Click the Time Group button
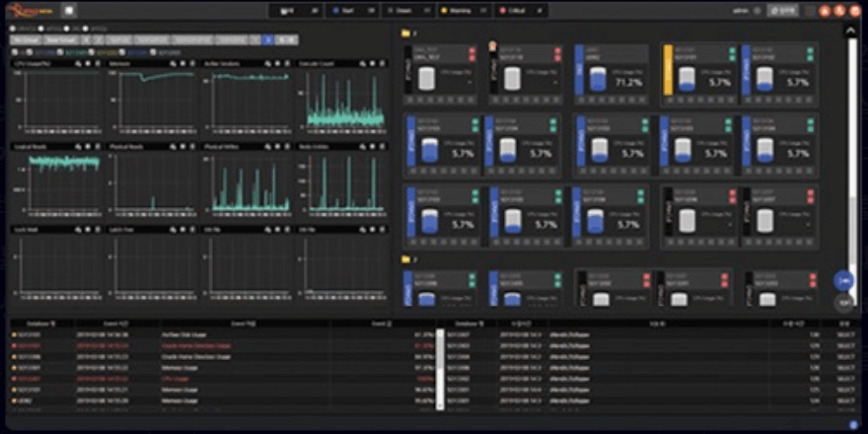The width and height of the screenshot is (868, 434). point(61,39)
